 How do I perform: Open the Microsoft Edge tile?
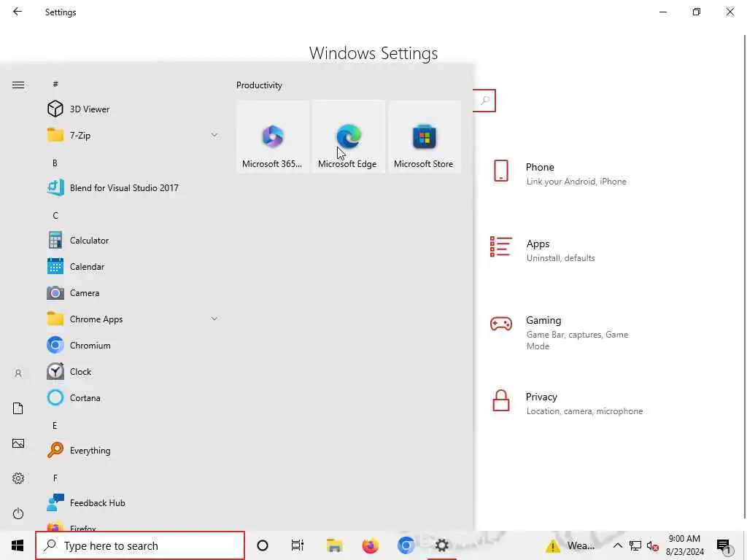[348, 136]
